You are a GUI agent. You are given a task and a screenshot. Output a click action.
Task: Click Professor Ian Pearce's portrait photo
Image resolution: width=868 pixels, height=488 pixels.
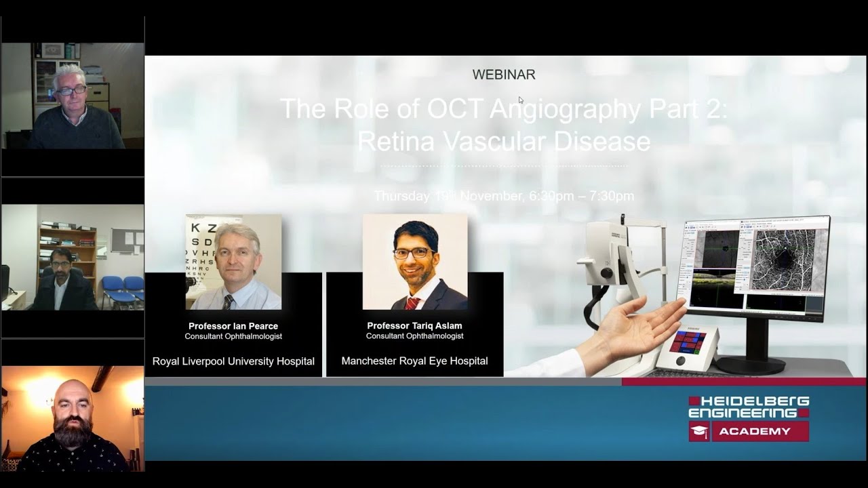coord(233,262)
